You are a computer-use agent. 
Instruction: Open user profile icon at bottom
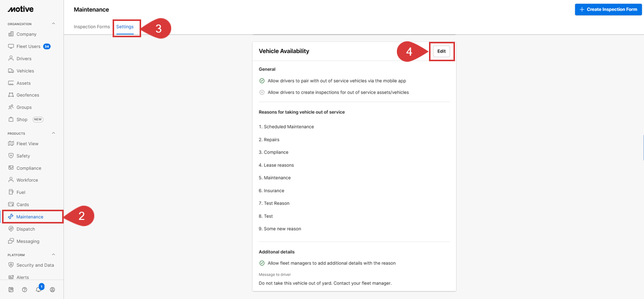tap(52, 289)
